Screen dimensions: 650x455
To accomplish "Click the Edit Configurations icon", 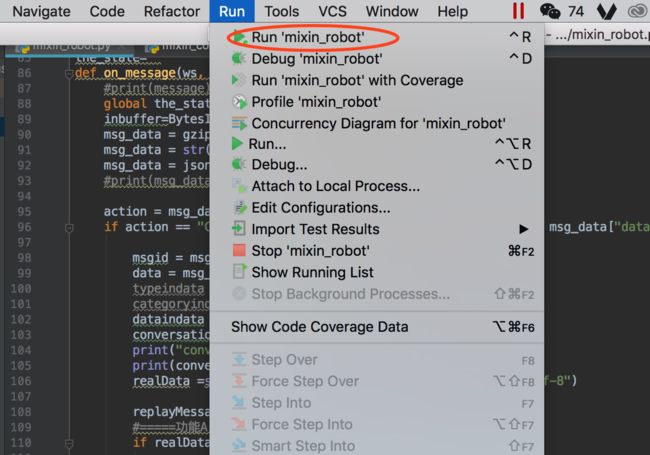I will [239, 208].
